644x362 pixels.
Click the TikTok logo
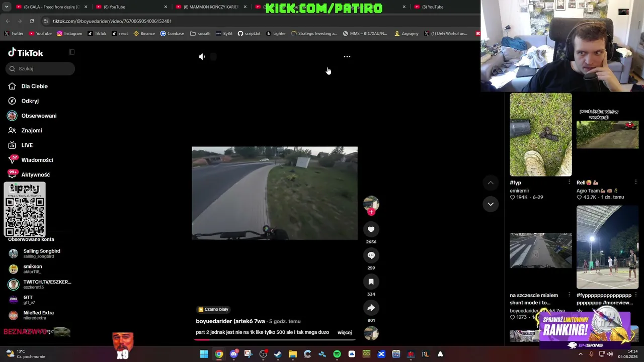(26, 53)
